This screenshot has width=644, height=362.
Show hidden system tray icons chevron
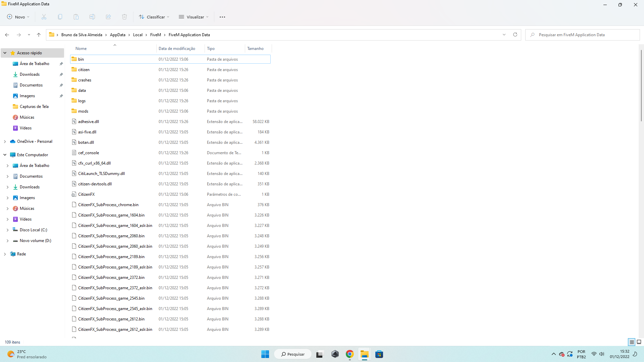click(x=553, y=354)
